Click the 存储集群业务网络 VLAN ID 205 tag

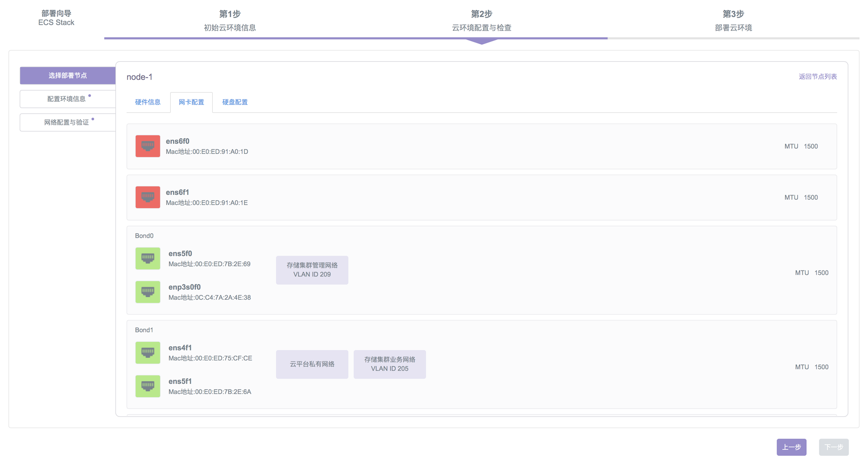(x=390, y=364)
